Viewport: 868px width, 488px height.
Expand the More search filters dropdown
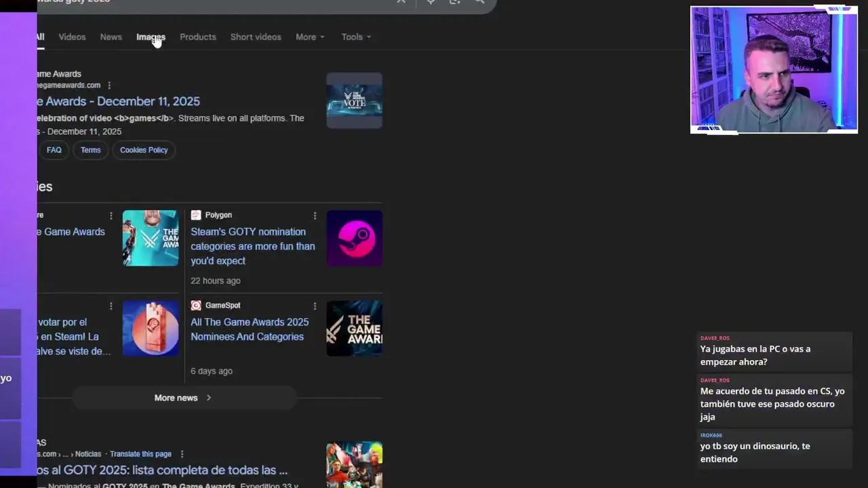pyautogui.click(x=310, y=37)
